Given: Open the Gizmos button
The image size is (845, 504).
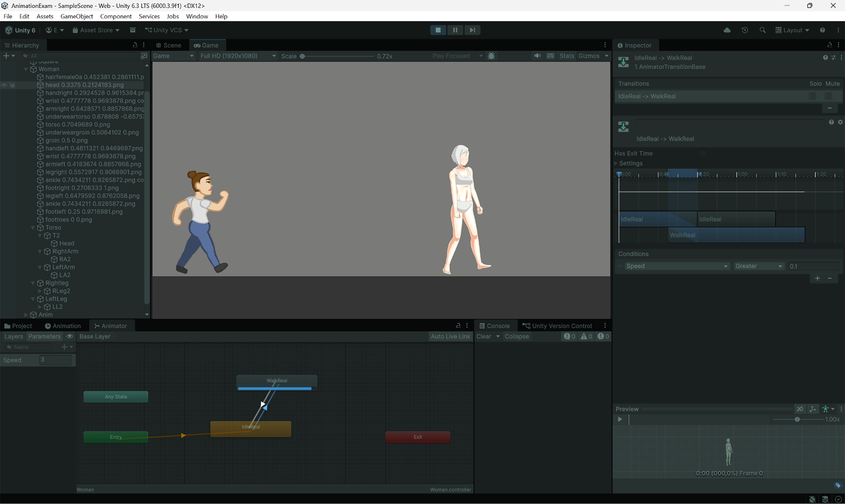Looking at the screenshot, I should point(589,56).
